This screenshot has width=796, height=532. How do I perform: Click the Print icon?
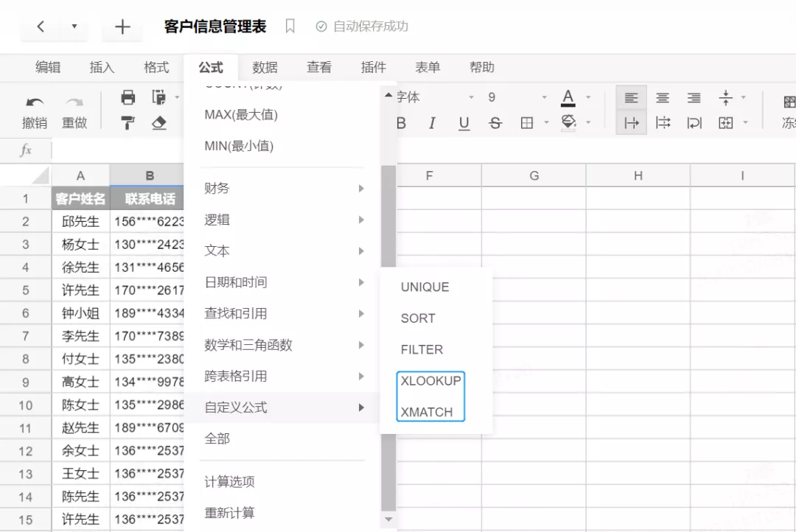(x=126, y=97)
